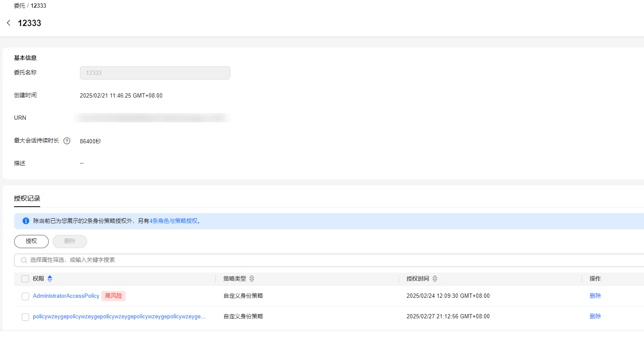
Task: Open the long policywzeyge policy link
Action: [119, 317]
